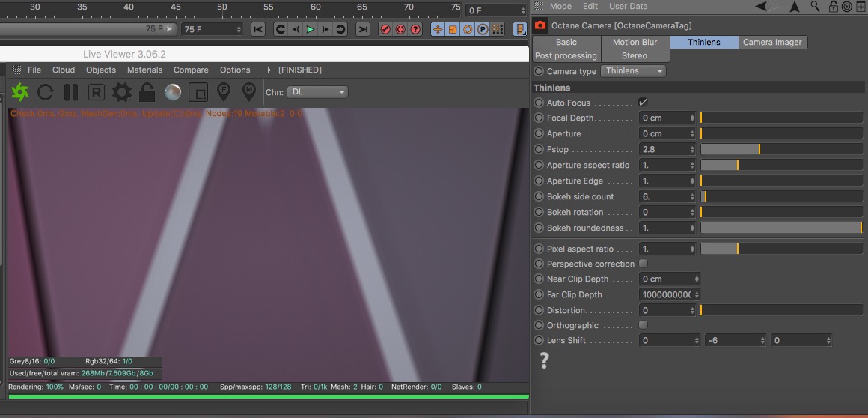Click the red Octane Camera tag icon
Screen dimensions: 868x418
pos(541,25)
